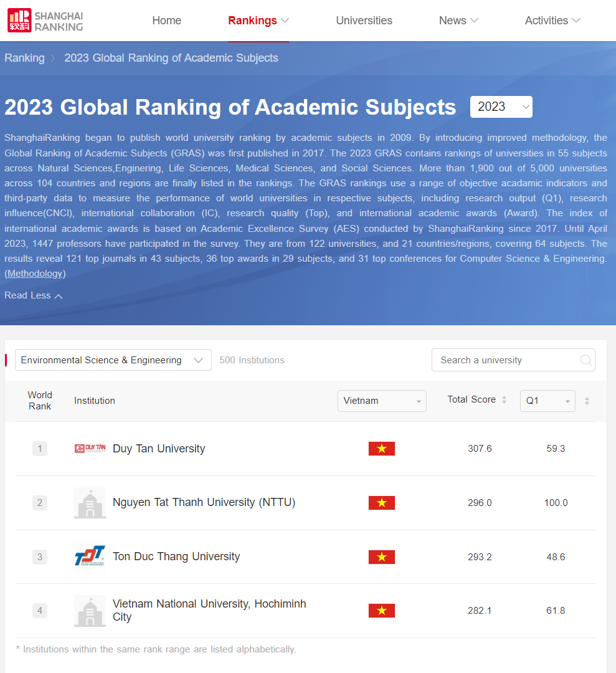Viewport: 616px width, 673px height.
Task: Click rank badge 2
Action: click(40, 503)
